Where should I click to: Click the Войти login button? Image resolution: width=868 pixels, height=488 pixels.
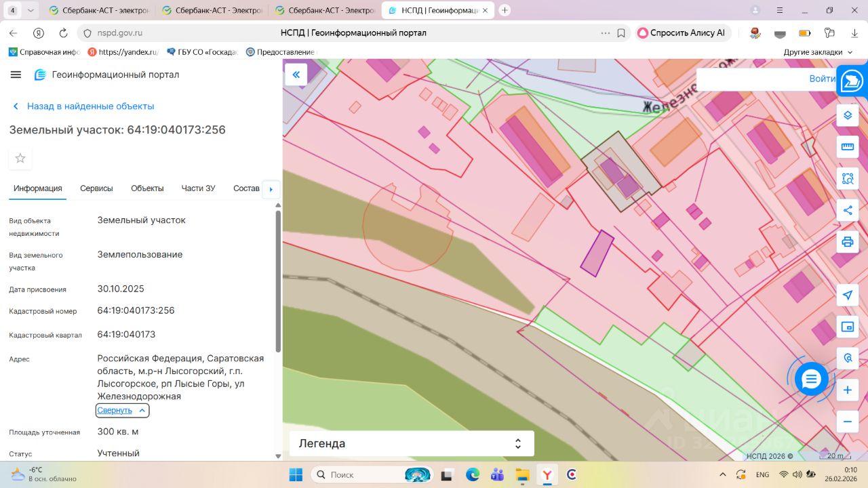pos(821,79)
